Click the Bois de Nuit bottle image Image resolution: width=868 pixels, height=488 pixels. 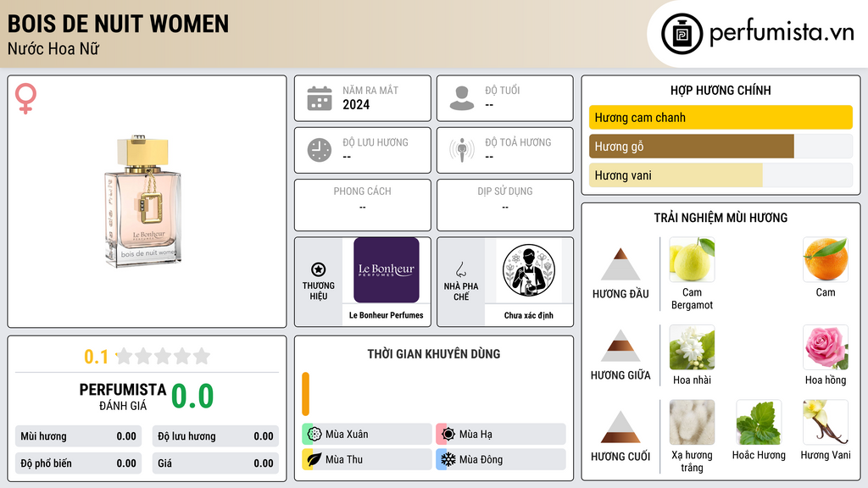[x=143, y=201]
